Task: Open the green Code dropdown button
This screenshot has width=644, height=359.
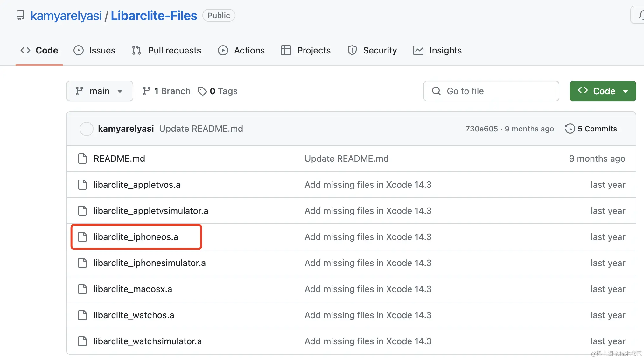Action: tap(602, 91)
